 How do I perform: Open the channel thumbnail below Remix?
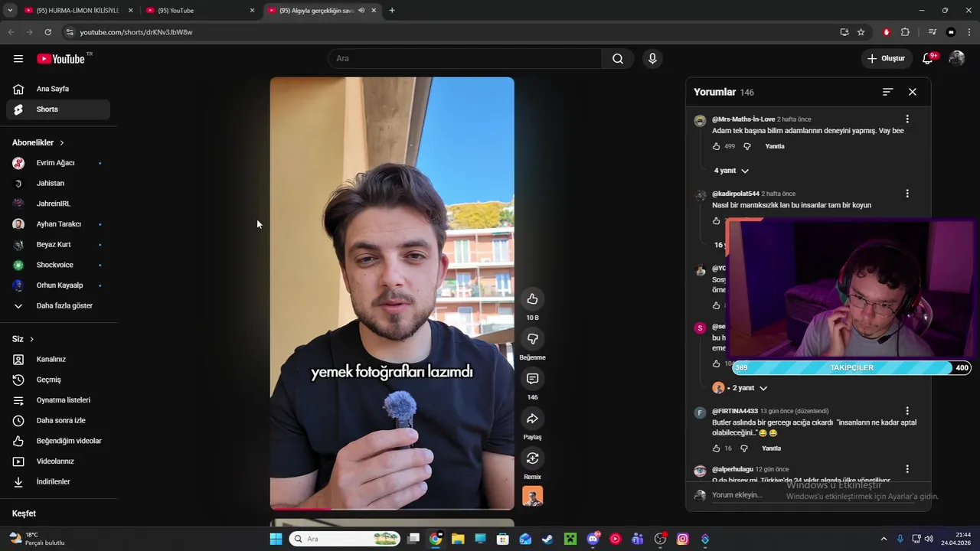point(532,496)
